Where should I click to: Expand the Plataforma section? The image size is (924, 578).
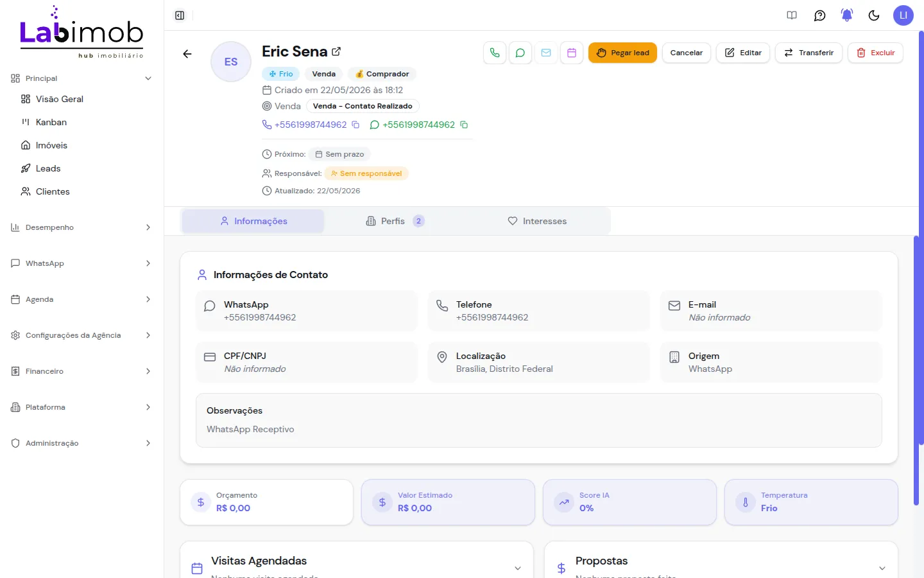click(x=82, y=407)
